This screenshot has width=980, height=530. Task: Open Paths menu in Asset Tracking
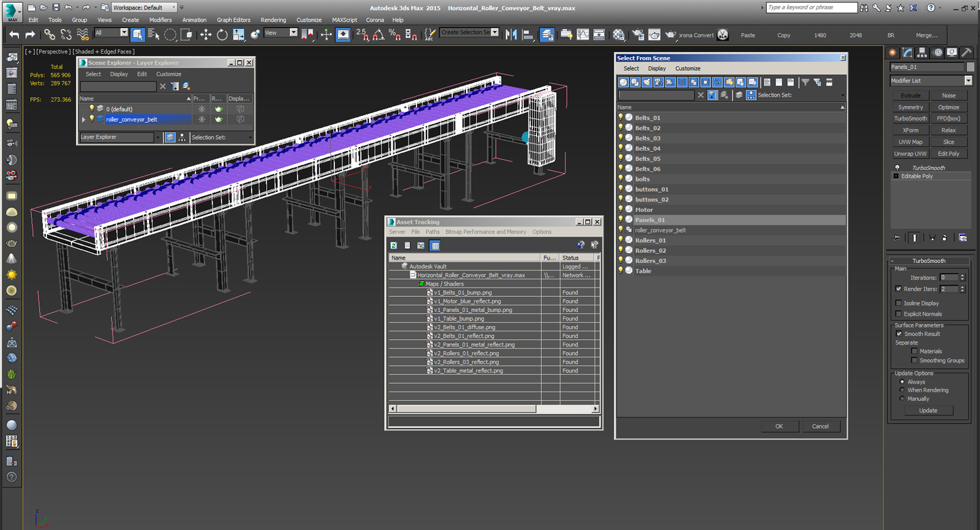click(x=432, y=232)
